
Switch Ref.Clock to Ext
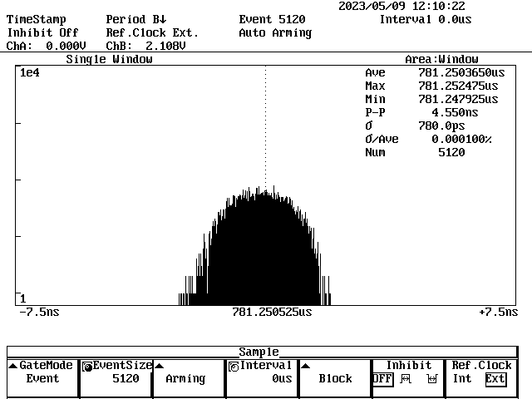495,379
